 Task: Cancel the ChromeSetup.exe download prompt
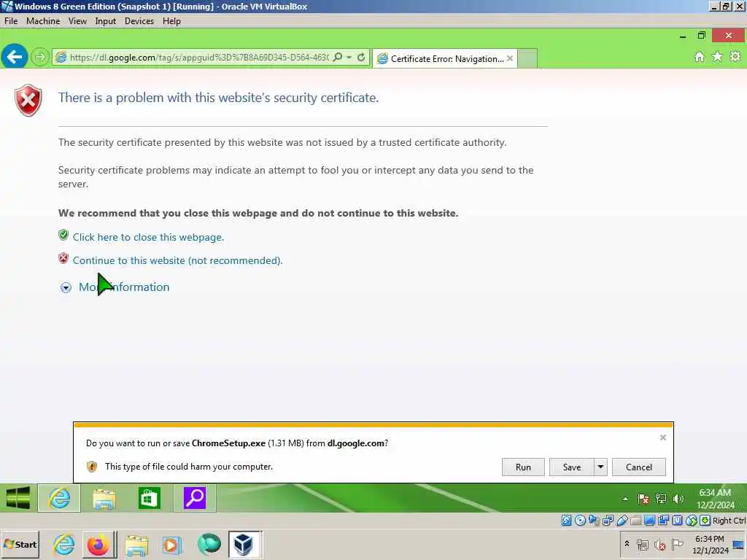pyautogui.click(x=638, y=467)
